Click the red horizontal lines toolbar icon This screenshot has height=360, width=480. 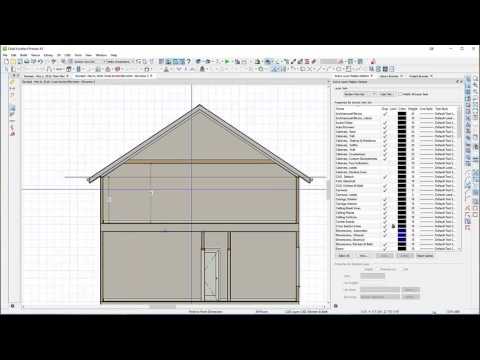click(x=307, y=61)
